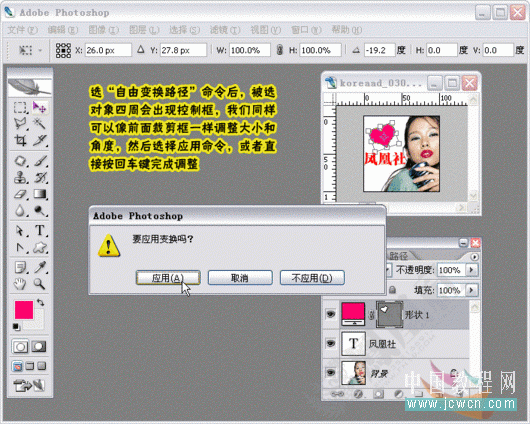Click 形状 1 layer pink color thumbnail
Viewport: 530px width, 424px height.
click(353, 314)
